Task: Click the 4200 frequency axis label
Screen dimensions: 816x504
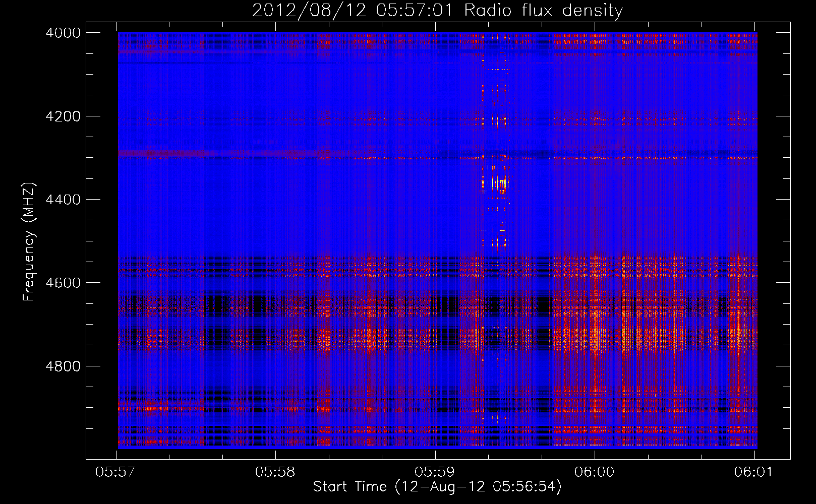Action: (63, 116)
